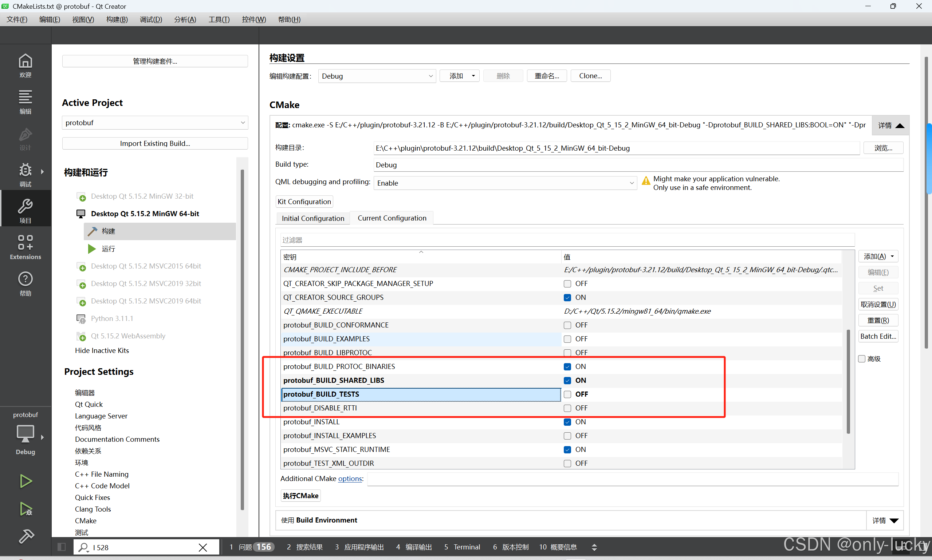Expand Build Environment 详情 details

pos(884,520)
